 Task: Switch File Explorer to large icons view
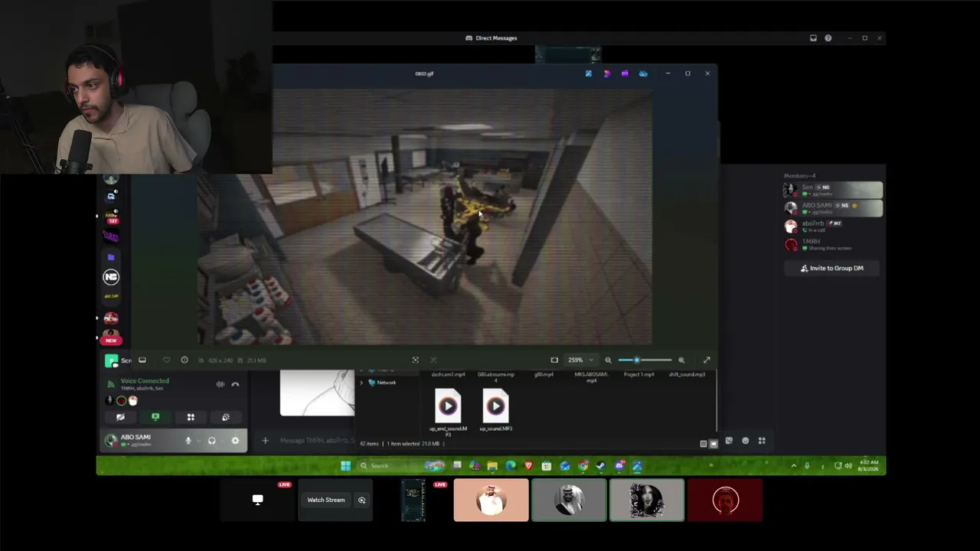pyautogui.click(x=713, y=444)
